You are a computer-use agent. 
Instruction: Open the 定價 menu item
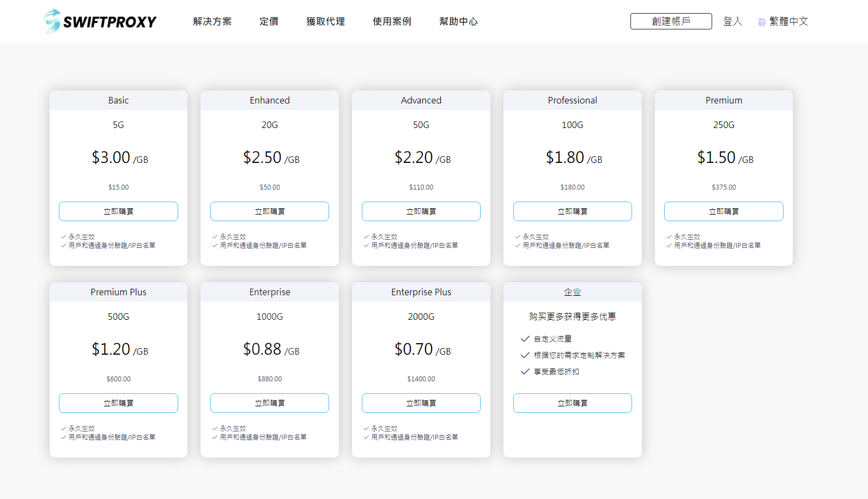coord(269,21)
